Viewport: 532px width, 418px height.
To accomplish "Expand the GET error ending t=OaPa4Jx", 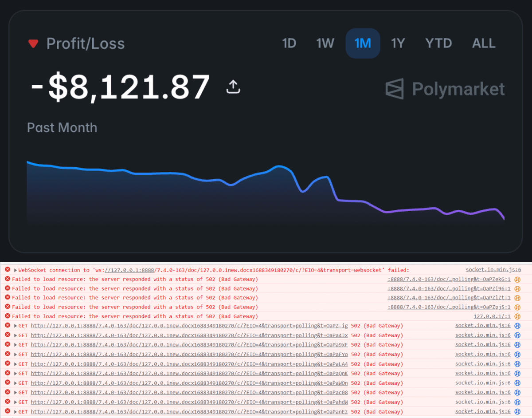I will 15,335.
